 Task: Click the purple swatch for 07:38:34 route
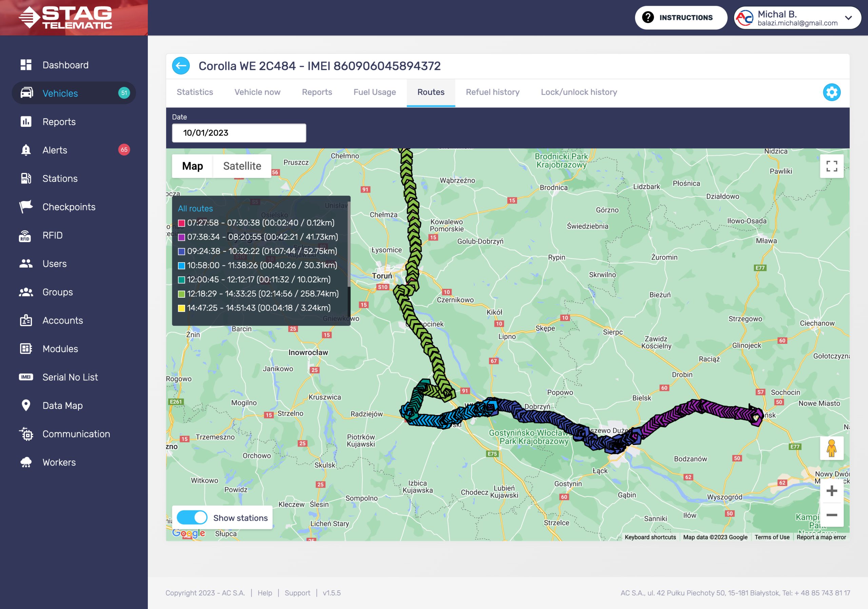tap(181, 237)
